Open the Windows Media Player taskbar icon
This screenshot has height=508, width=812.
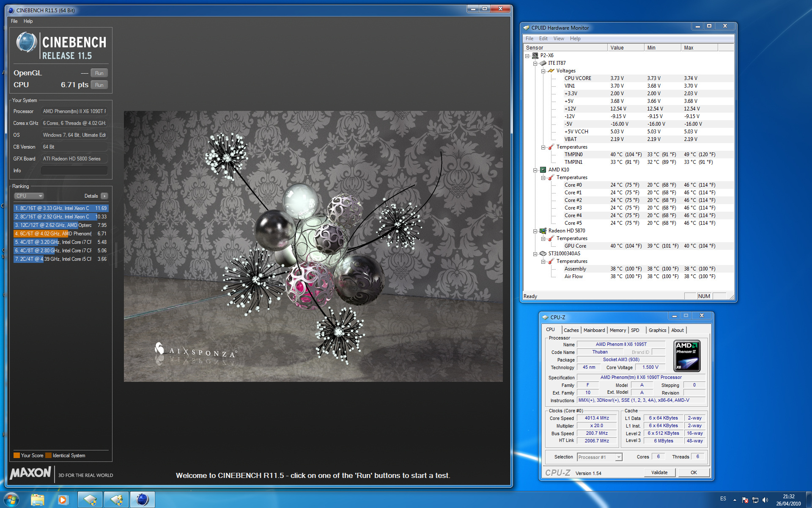pyautogui.click(x=63, y=500)
